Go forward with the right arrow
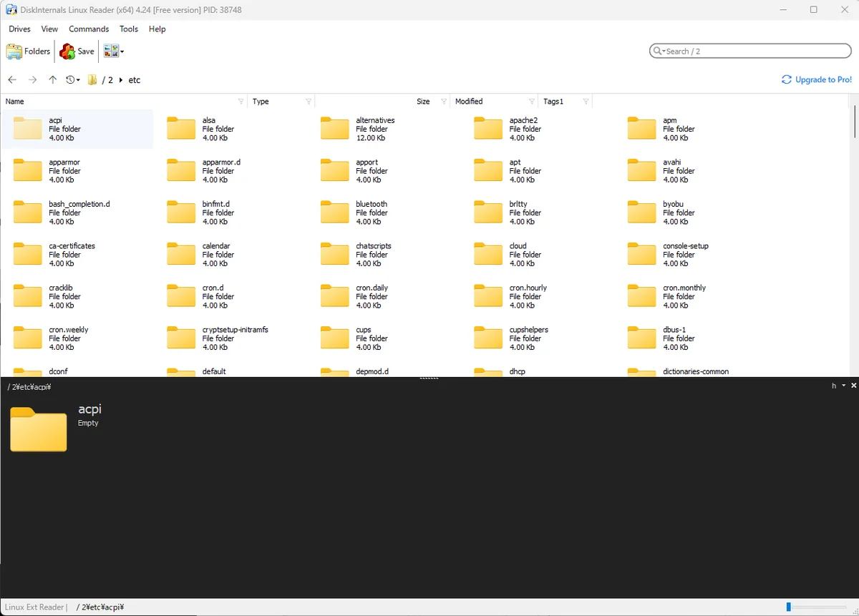This screenshot has width=859, height=616. click(32, 80)
